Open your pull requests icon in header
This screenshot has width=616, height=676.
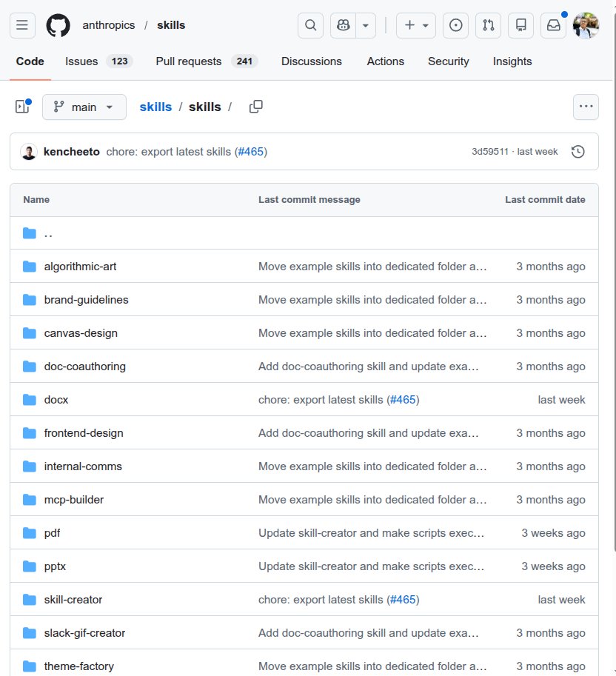pos(489,25)
